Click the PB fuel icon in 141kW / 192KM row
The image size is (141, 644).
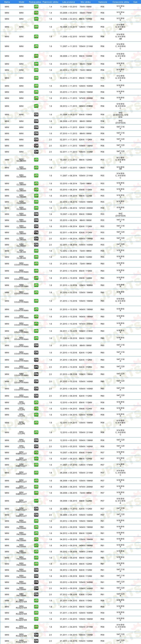click(x=36, y=37)
